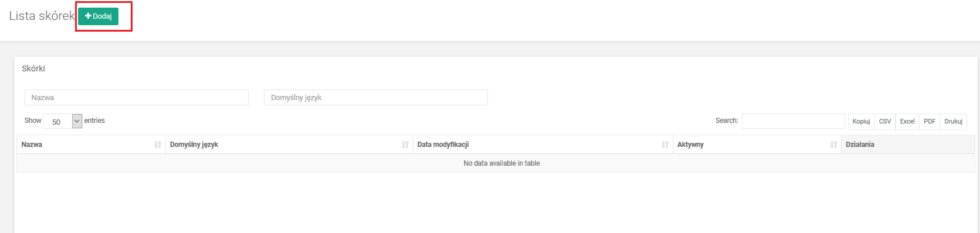Screen dimensions: 980x233
Task: Click the plus icon on Dodaj
Action: pyautogui.click(x=88, y=16)
